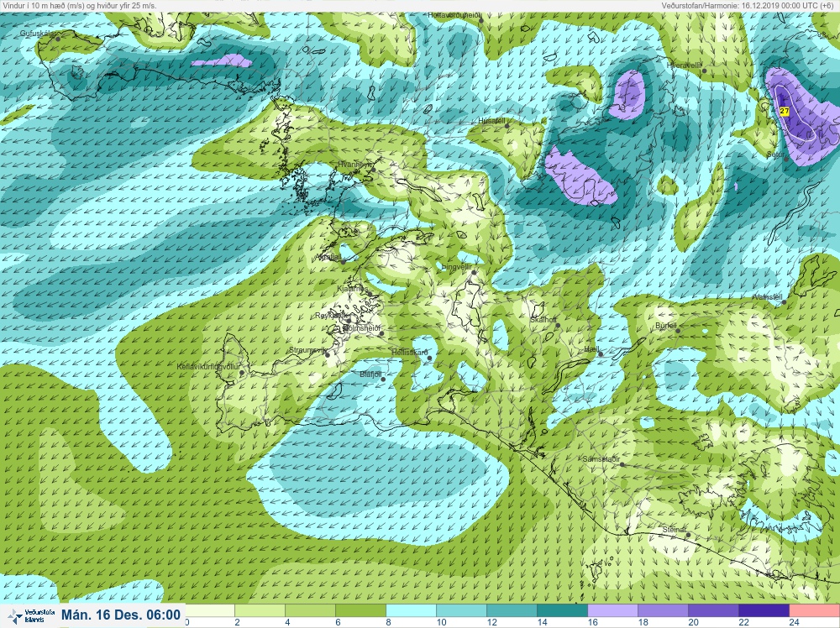Click the yellow 27 gust marker

[785, 112]
